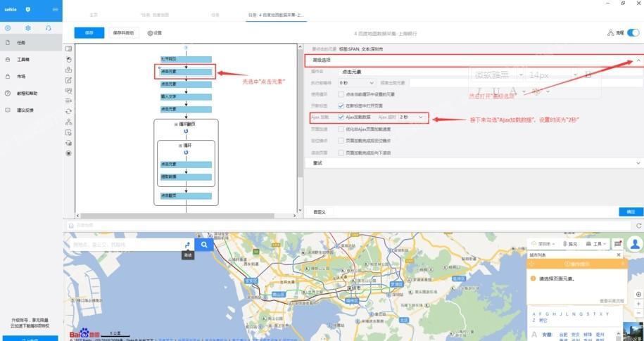This screenshot has width=644, height=341.
Task: Check 页面加载完成后定位锚点 checkbox
Action: tap(341, 141)
